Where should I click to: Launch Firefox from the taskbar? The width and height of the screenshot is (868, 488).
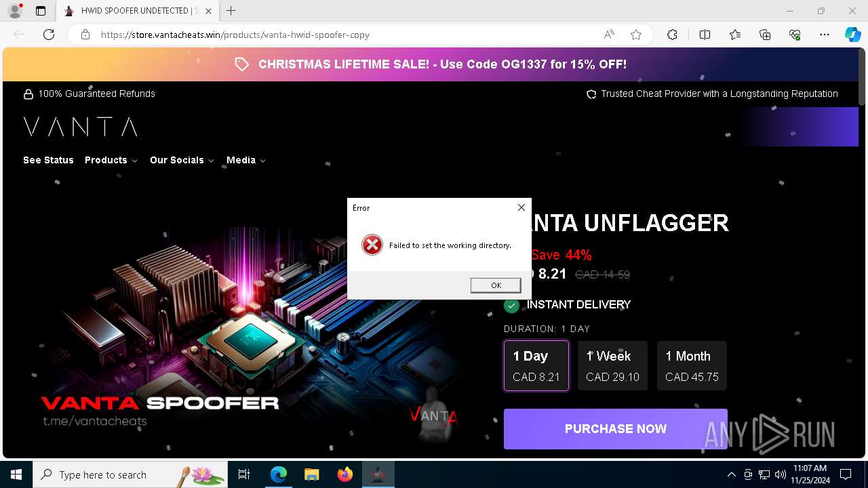point(345,474)
